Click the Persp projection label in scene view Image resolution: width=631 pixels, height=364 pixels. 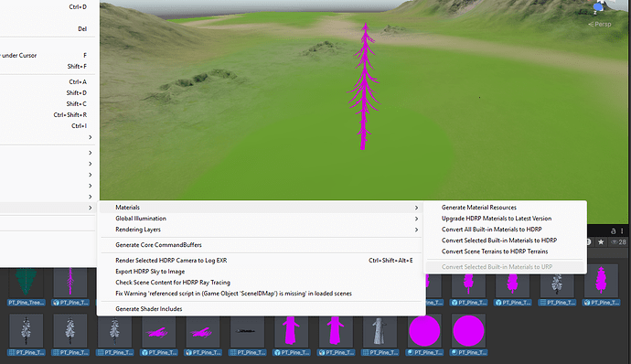pos(600,24)
